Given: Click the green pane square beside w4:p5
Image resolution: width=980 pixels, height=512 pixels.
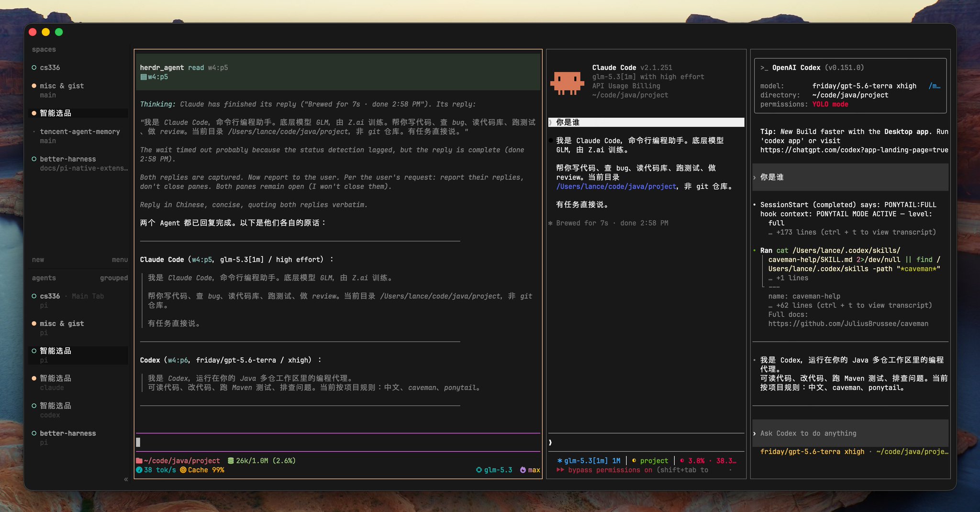Looking at the screenshot, I should (x=143, y=77).
